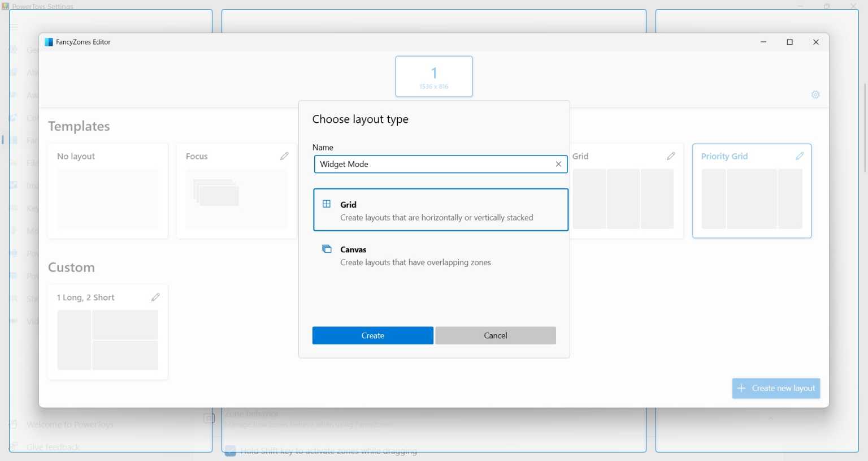Click the Grid layout type icon
868x461 pixels.
point(327,204)
